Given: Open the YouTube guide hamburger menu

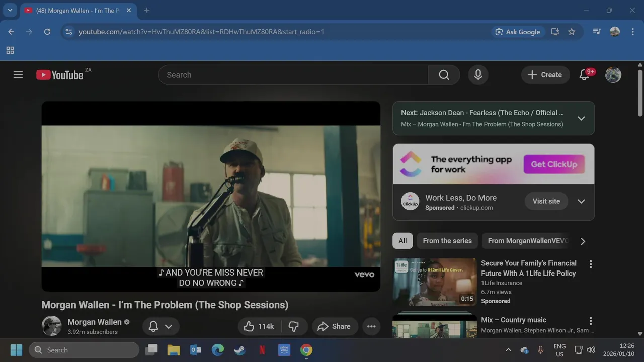Looking at the screenshot, I should click(x=18, y=75).
